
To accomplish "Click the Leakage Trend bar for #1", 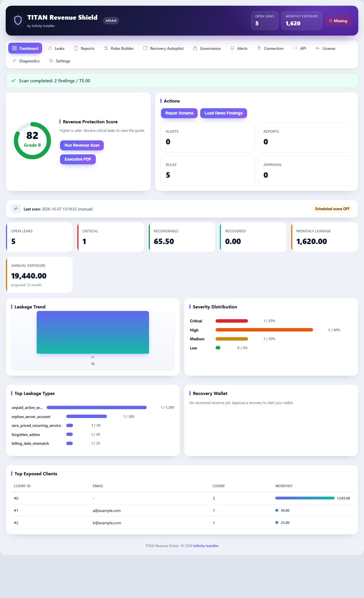I will click(x=93, y=332).
